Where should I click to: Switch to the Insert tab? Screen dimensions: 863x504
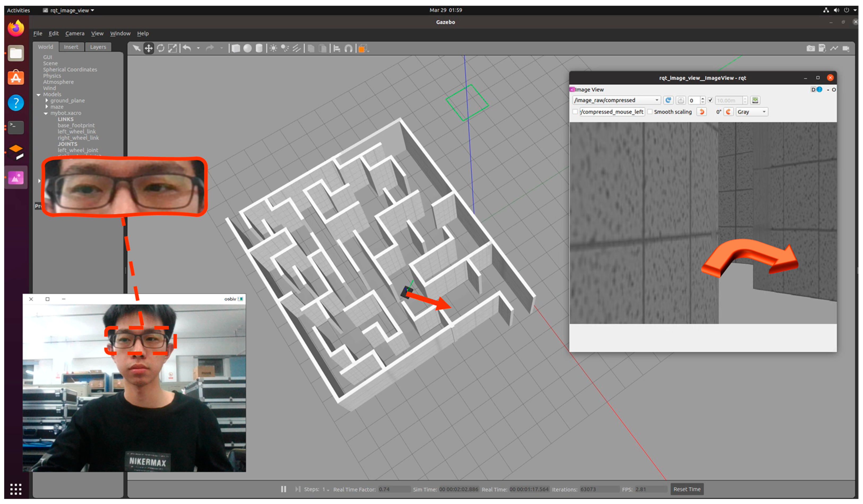71,47
